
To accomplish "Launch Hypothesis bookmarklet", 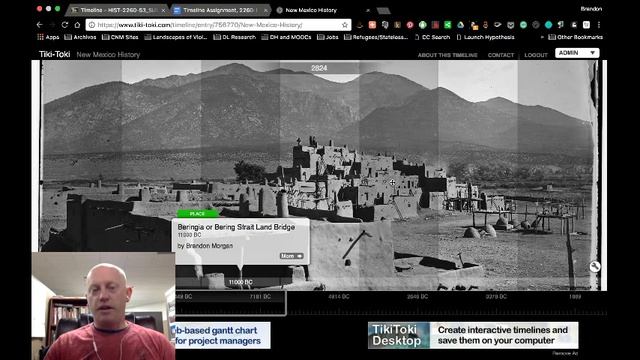I will click(486, 37).
